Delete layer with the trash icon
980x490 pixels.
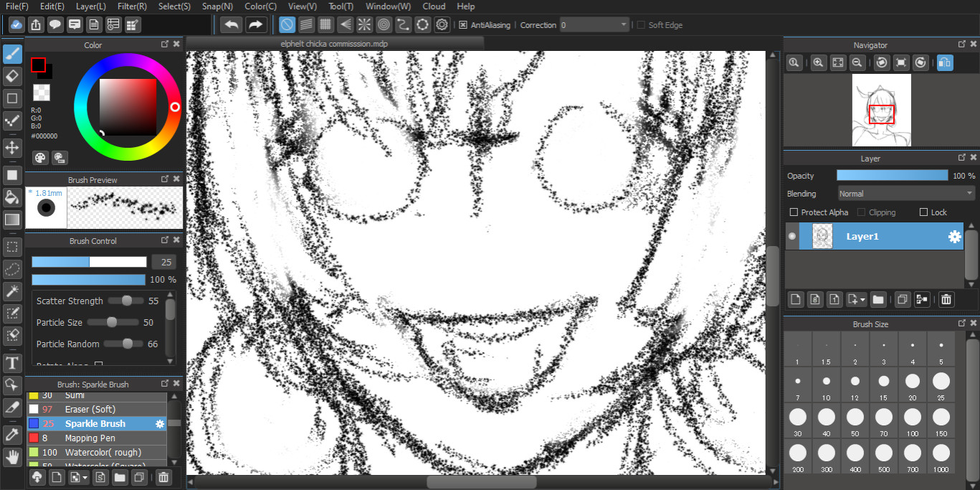[x=946, y=299]
